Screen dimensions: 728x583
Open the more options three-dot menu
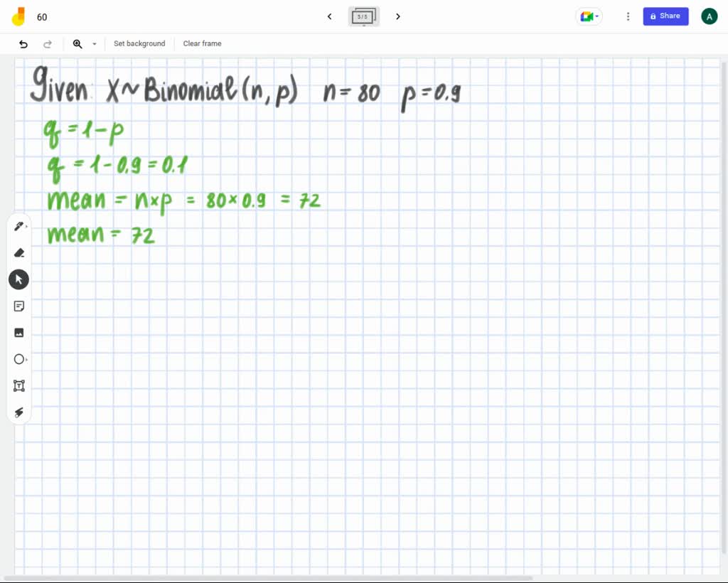(x=628, y=16)
